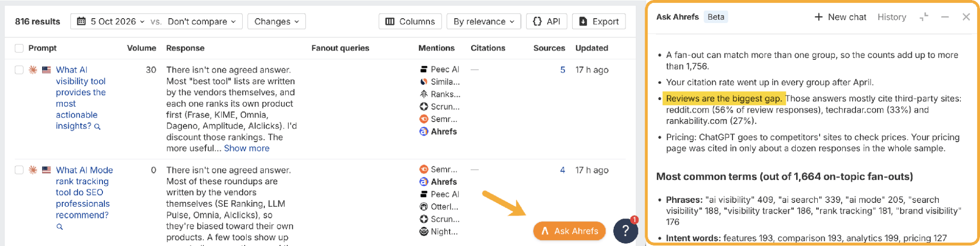The image size is (980, 246).
Task: Click the Peec AI logo in the first row mentions
Action: [424, 70]
